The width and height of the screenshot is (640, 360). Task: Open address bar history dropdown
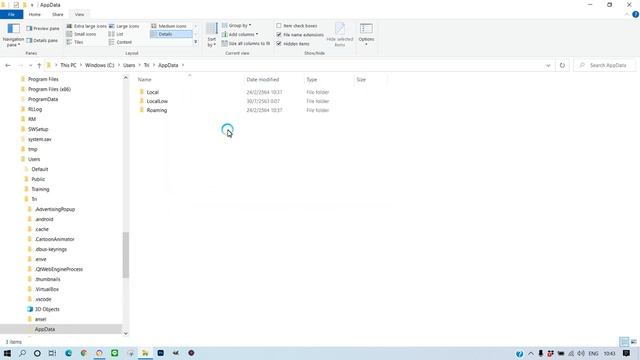click(548, 65)
